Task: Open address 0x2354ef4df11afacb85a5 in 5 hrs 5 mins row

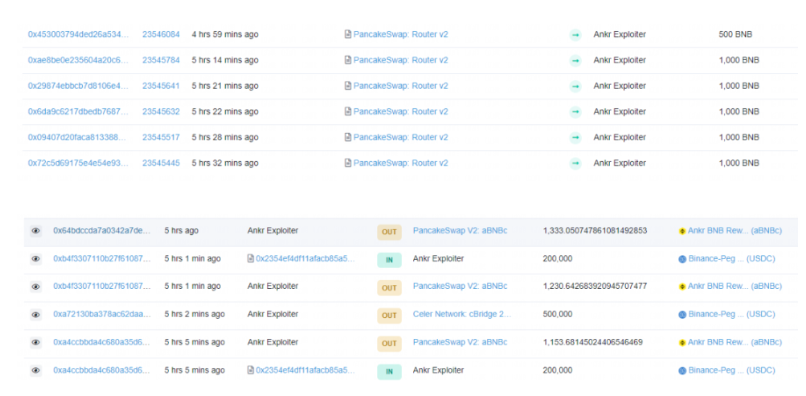Action: coord(305,370)
